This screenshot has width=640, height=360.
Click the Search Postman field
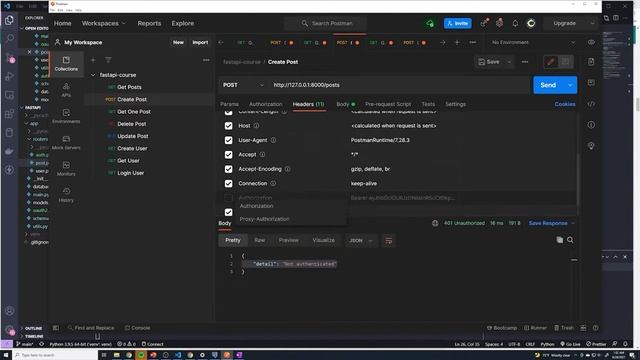pyautogui.click(x=326, y=23)
